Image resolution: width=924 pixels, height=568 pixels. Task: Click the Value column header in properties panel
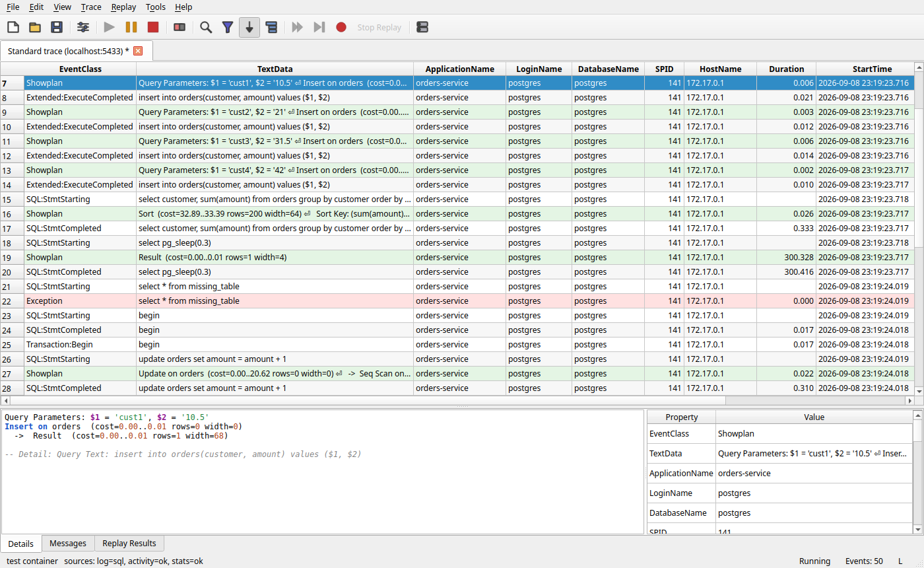click(x=814, y=417)
